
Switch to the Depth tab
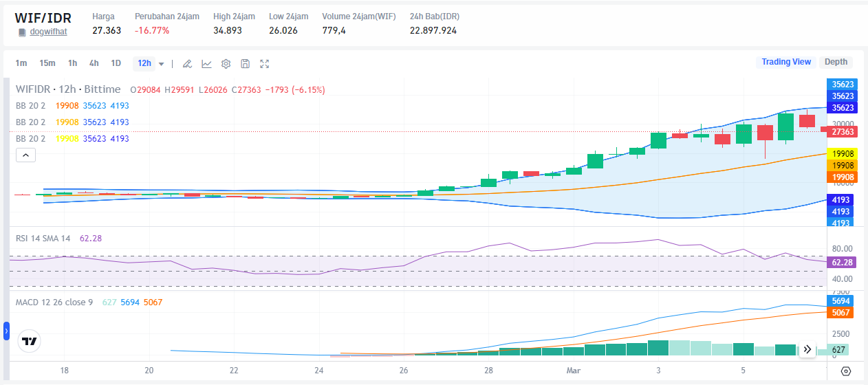(x=836, y=62)
